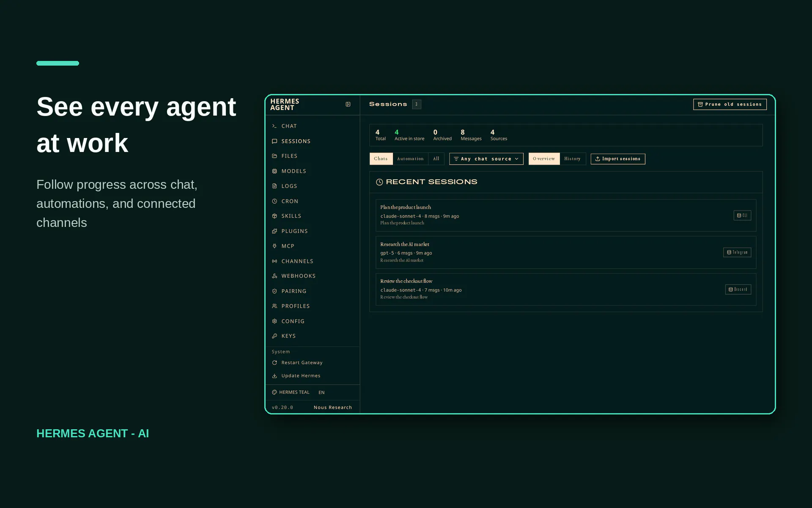Open the Plugins puzzle icon
Viewport: 812px width, 508px height.
click(274, 231)
